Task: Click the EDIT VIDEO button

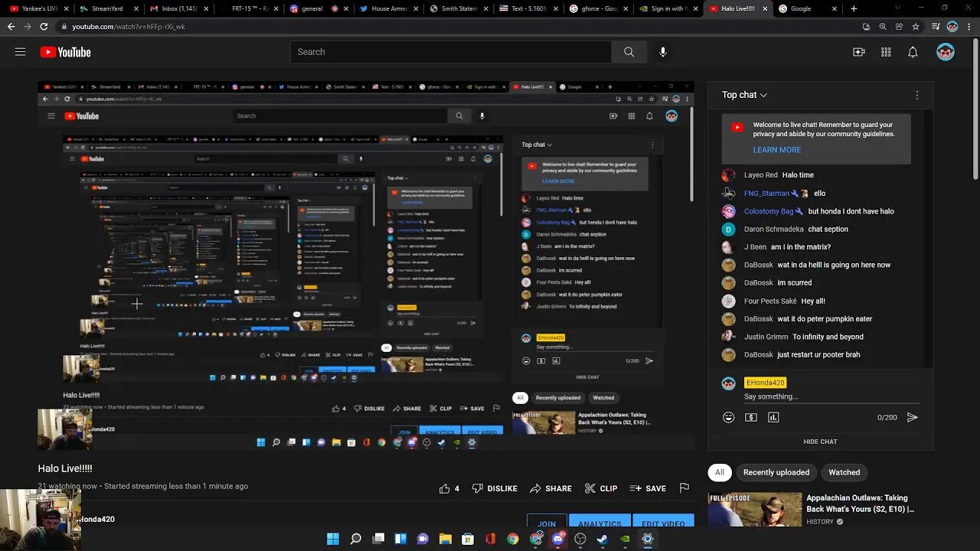Action: click(x=663, y=521)
